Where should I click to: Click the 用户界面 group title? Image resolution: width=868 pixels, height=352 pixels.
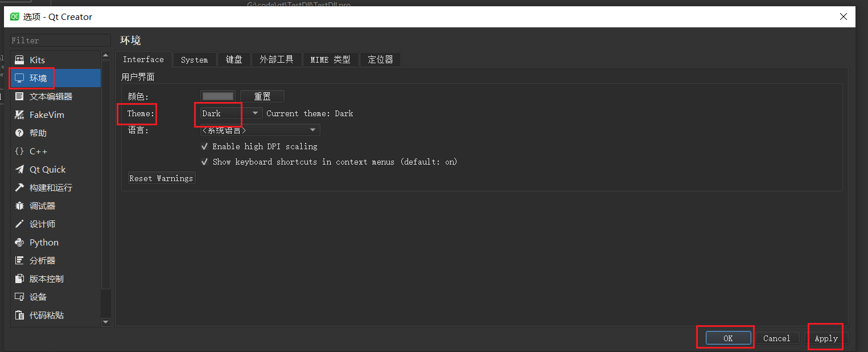tap(138, 77)
